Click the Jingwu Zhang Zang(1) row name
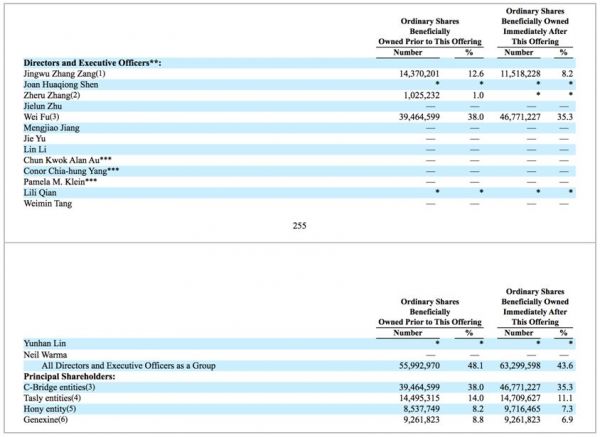This screenshot has height=437, width=600. pos(63,73)
